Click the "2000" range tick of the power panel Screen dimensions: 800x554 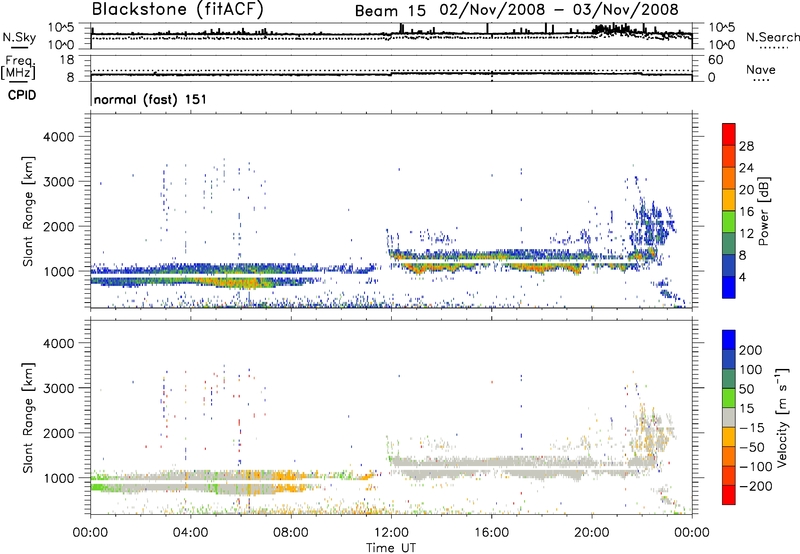(58, 226)
